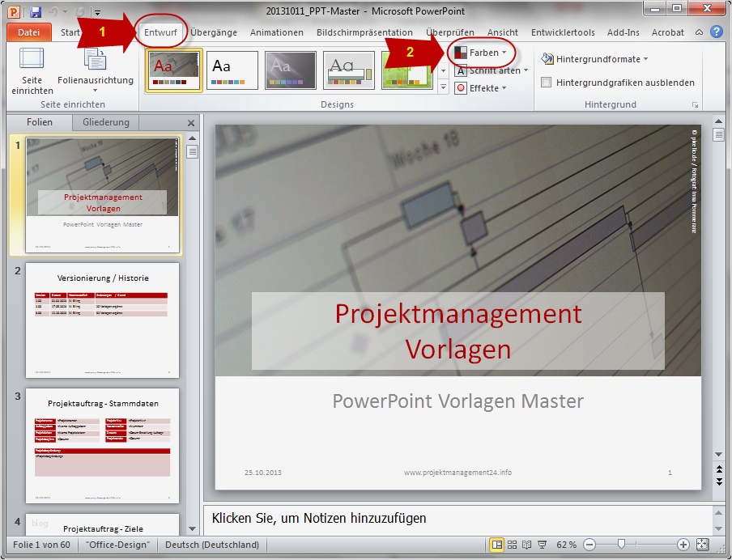Viewport: 732px width, 560px height.
Task: Toggle Normal view in the status bar
Action: 499,545
